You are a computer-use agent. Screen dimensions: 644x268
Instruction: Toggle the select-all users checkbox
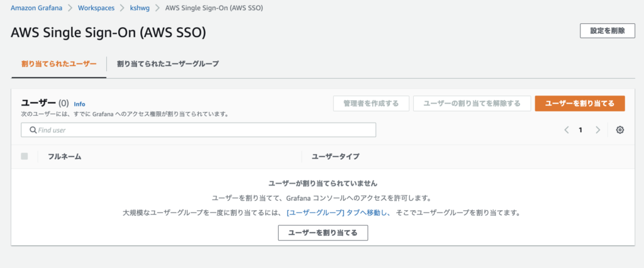coord(25,156)
